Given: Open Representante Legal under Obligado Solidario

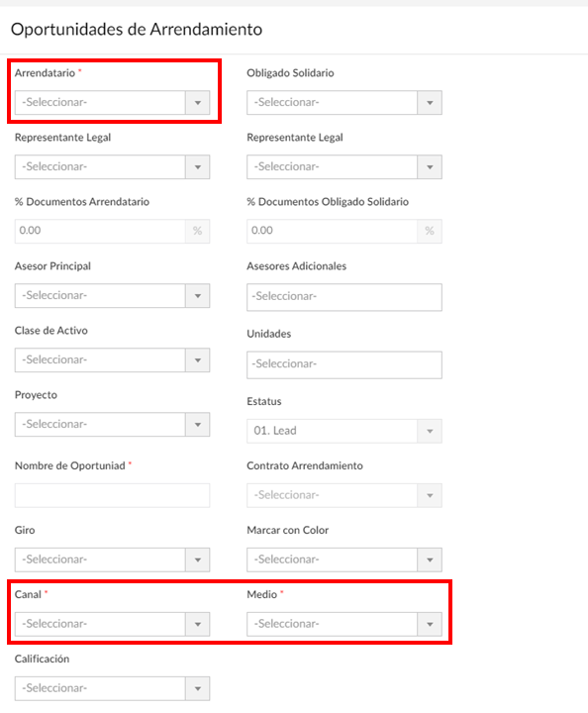Looking at the screenshot, I should pyautogui.click(x=343, y=167).
